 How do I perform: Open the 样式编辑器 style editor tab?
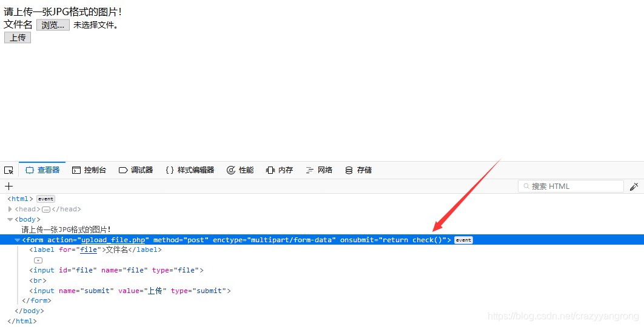(190, 170)
